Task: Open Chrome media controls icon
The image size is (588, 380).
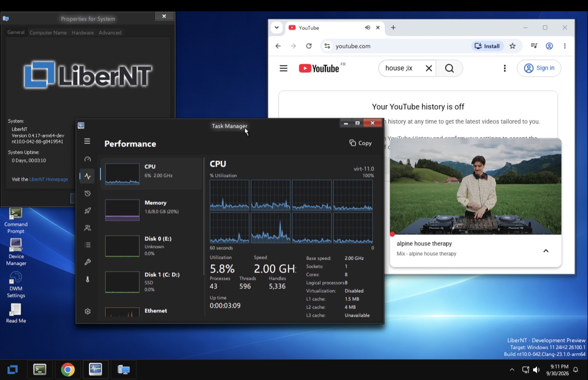Action: pos(534,46)
